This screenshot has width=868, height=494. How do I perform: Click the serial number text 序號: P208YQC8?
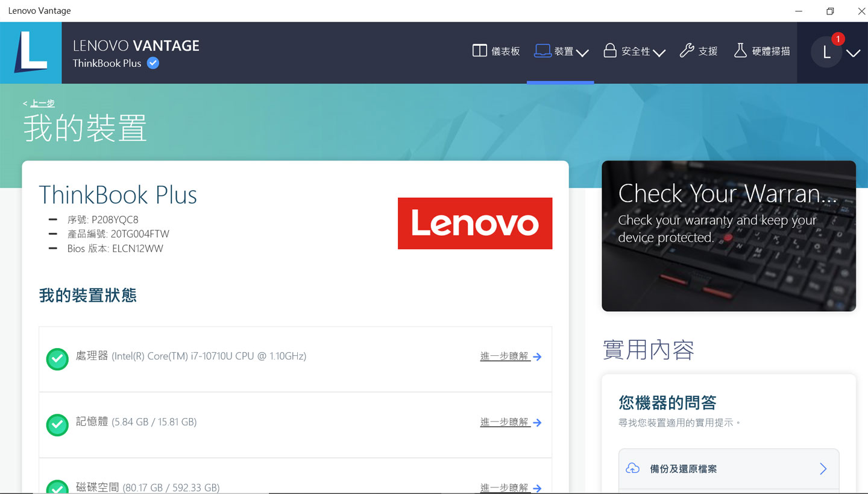point(103,220)
